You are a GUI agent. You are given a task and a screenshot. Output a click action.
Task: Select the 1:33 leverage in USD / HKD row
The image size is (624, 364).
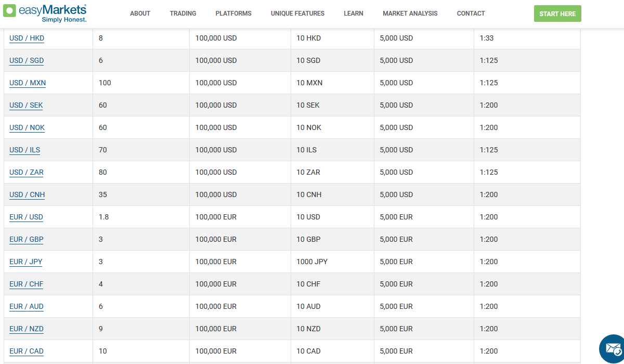tap(487, 38)
